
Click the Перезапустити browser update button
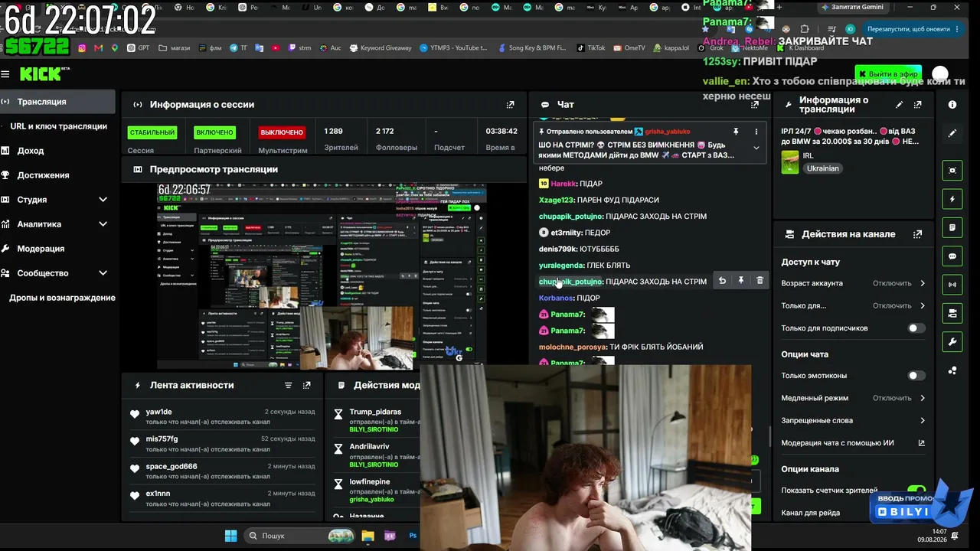tap(914, 29)
